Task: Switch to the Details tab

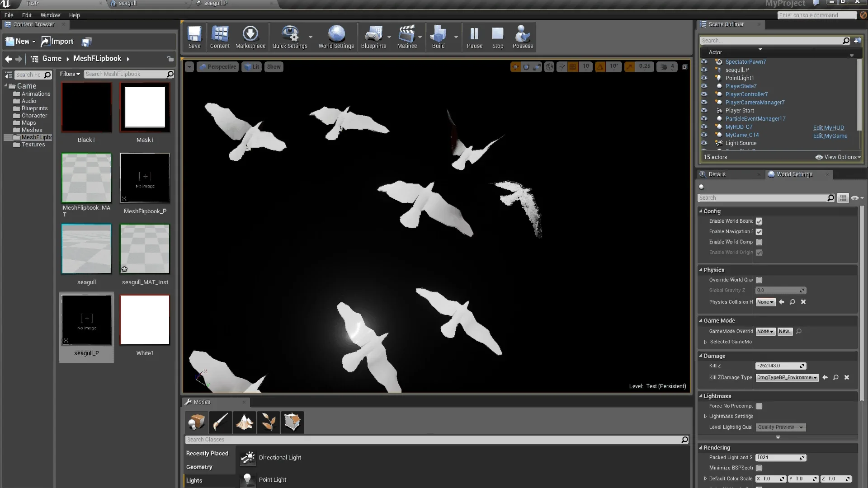Action: [x=717, y=174]
